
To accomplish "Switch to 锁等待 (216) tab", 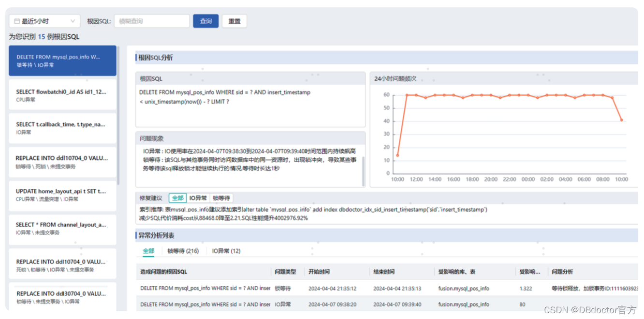I will (x=183, y=251).
